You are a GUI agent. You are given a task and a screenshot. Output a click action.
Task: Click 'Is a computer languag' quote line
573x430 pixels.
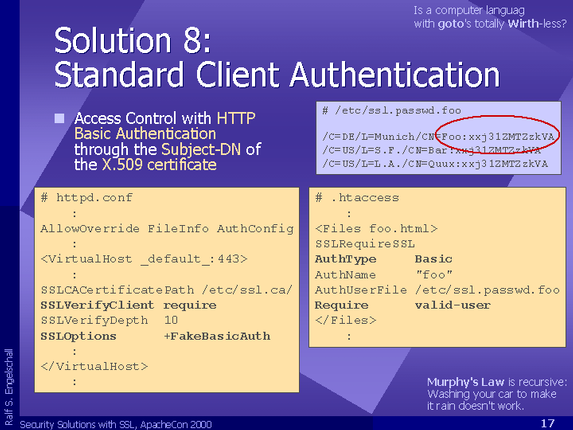pos(469,11)
